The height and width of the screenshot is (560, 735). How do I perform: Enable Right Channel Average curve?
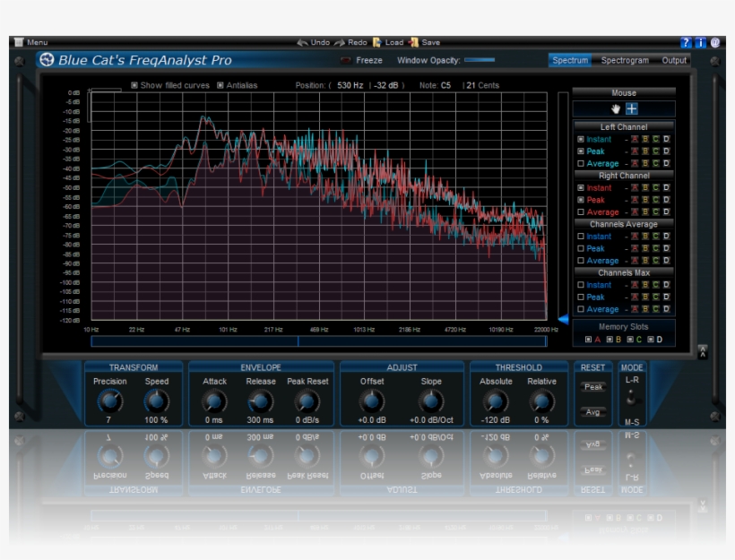pyautogui.click(x=581, y=211)
